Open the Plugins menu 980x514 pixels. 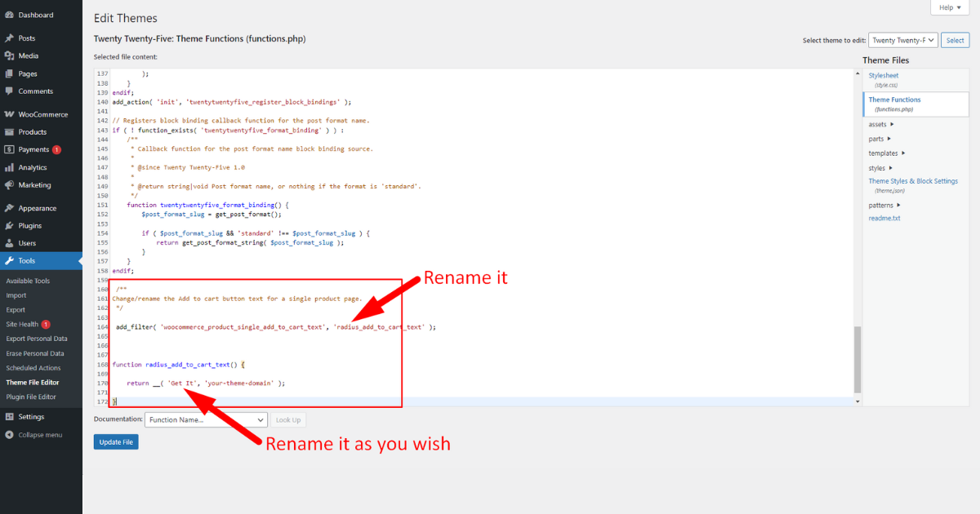point(41,226)
